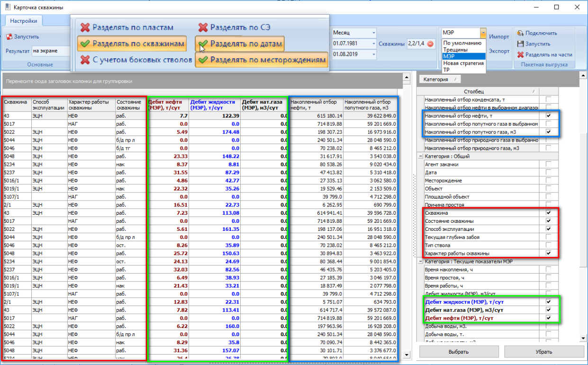Click the Накопленный отбор нефти, т grid header
The height and width of the screenshot is (365, 588).
(316, 104)
